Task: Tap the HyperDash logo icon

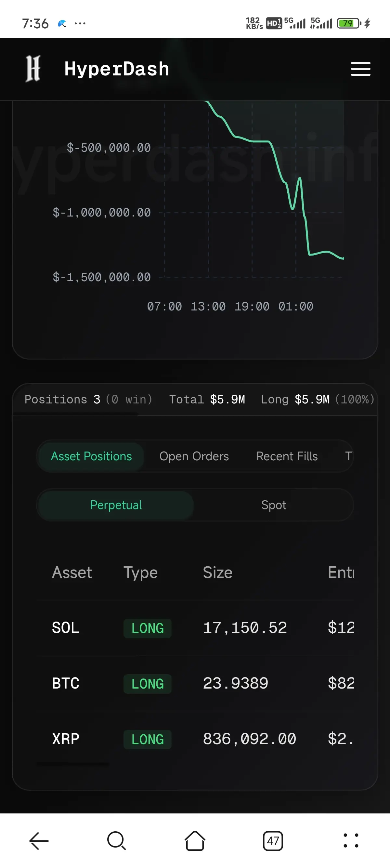Action: click(33, 68)
